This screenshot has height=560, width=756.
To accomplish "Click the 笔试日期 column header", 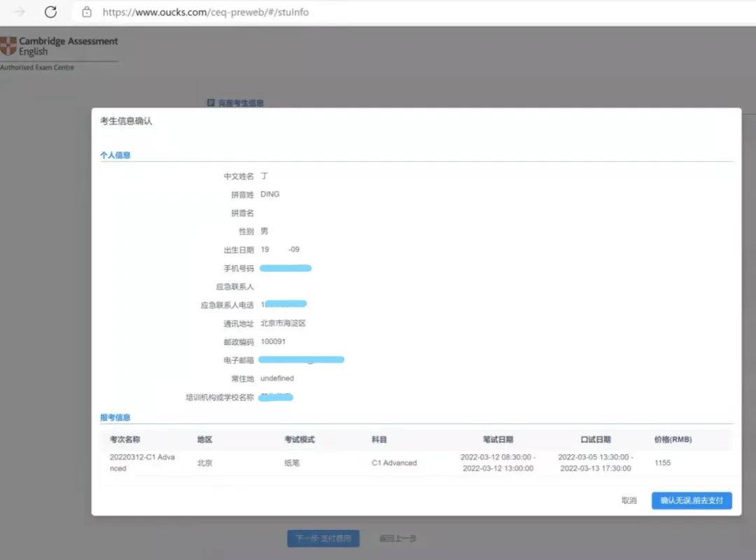I will coord(498,440).
